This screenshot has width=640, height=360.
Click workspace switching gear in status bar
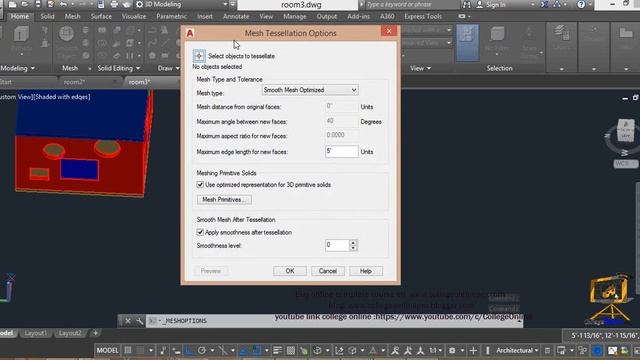[x=452, y=350]
